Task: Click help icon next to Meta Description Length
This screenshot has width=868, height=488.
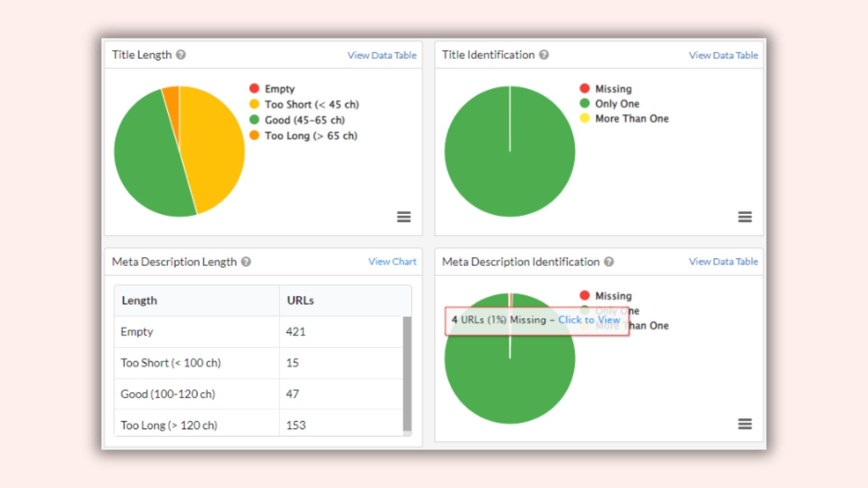Action: click(246, 262)
